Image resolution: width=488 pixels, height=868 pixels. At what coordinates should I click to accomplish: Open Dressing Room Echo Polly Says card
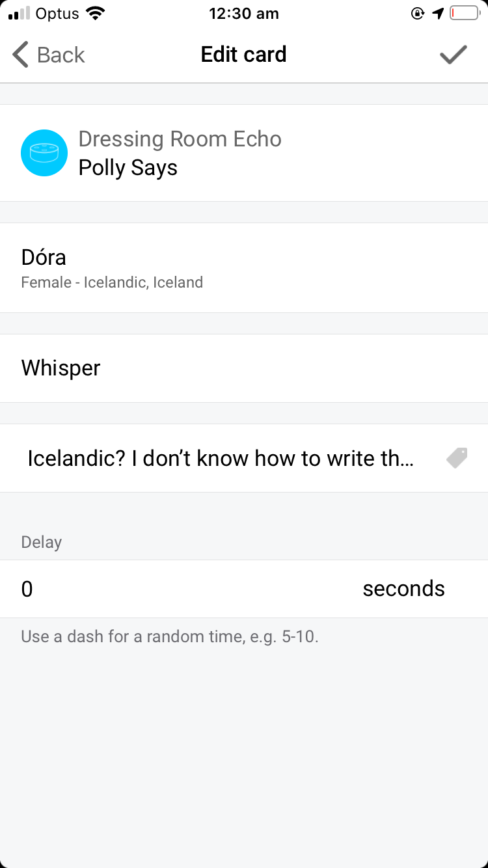[x=244, y=153]
